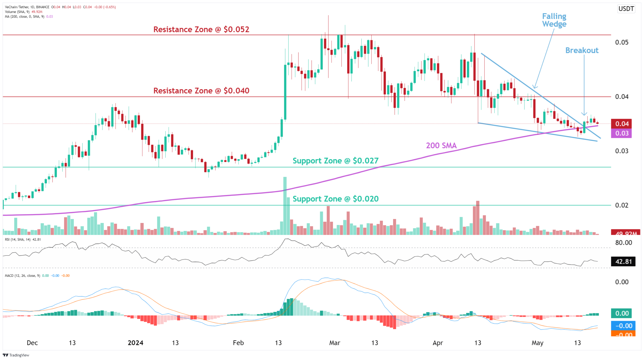Click the Breakout annotation label
This screenshot has height=360, width=644.
pos(582,51)
